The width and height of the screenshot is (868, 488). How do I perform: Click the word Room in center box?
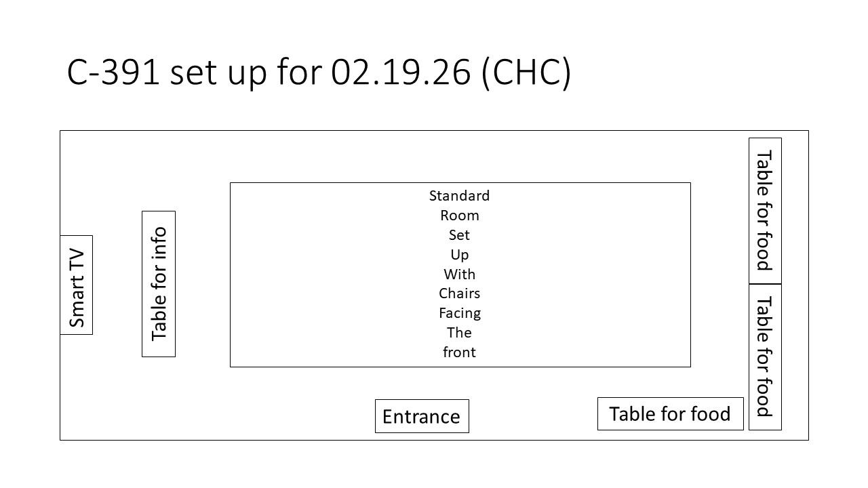coord(459,216)
